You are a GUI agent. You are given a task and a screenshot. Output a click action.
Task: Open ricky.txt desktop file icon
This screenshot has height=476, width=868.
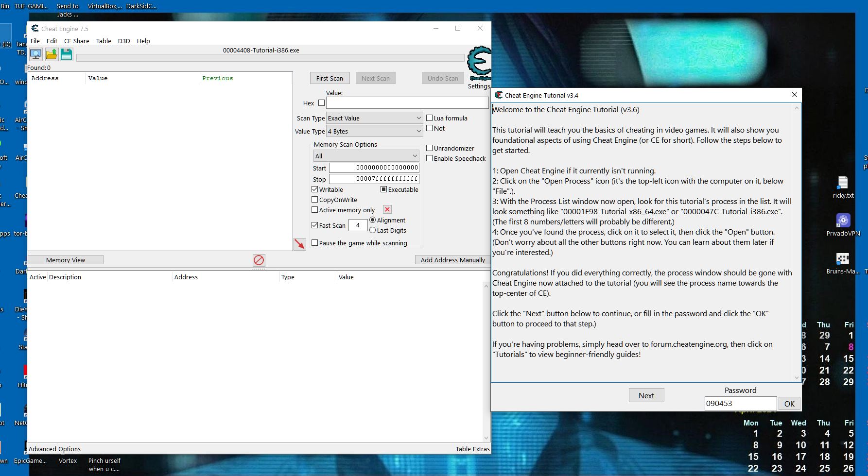coord(843,184)
